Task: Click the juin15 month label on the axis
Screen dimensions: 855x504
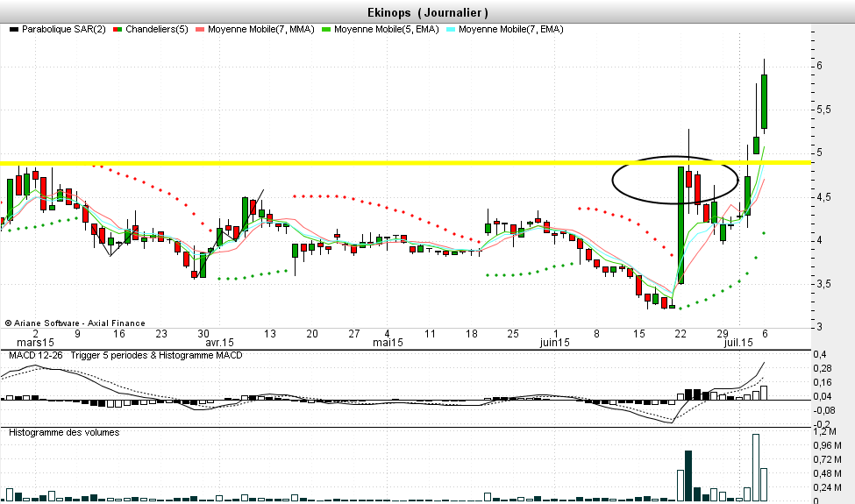Action: point(554,343)
